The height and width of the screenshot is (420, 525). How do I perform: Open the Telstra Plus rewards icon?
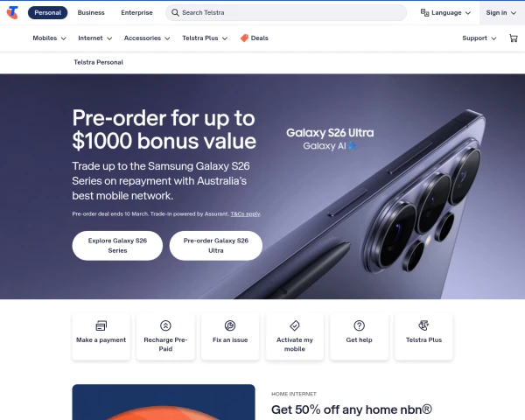click(423, 325)
